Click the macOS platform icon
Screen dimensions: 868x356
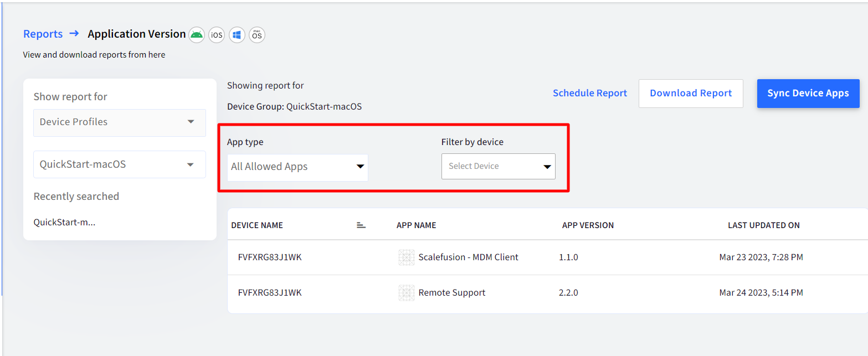point(257,35)
